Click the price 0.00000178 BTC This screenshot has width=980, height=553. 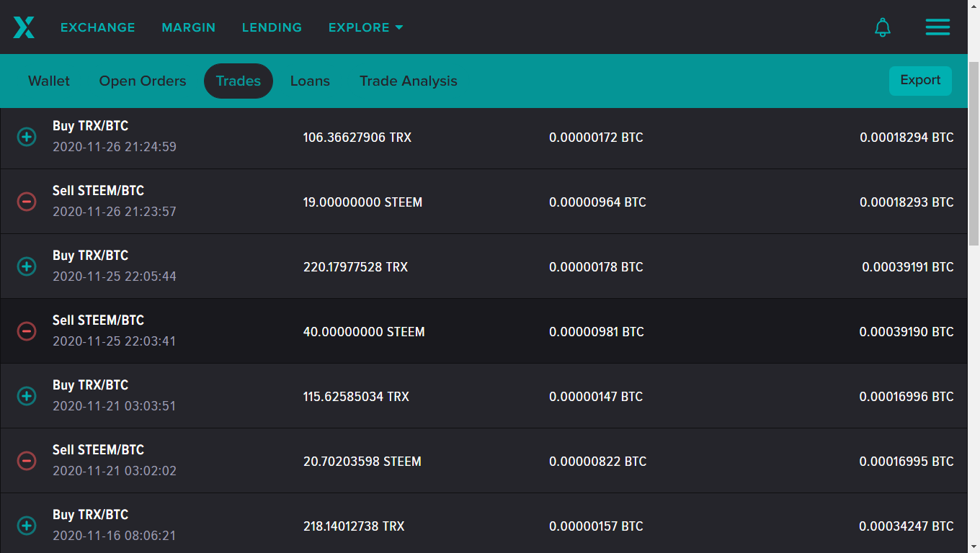(x=596, y=266)
